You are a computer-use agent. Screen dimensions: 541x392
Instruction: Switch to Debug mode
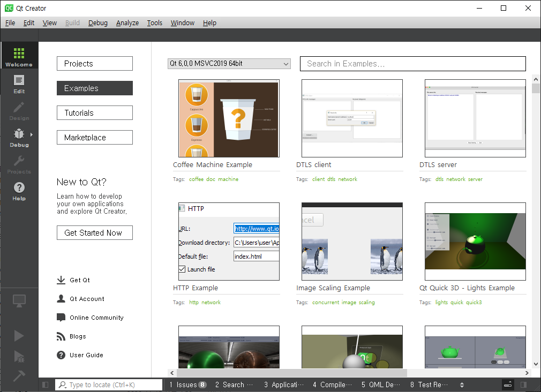pos(19,138)
